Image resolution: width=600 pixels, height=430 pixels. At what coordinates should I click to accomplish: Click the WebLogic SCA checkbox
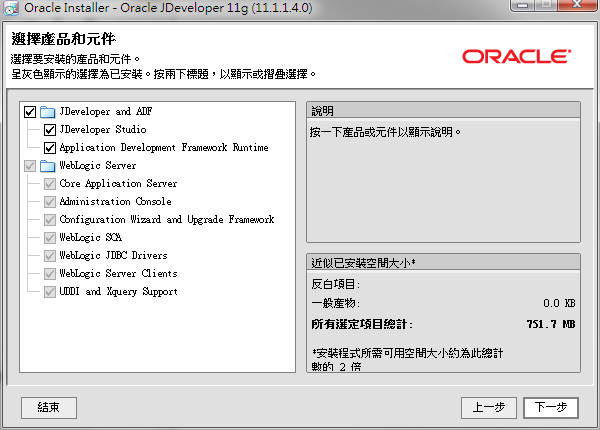click(50, 238)
